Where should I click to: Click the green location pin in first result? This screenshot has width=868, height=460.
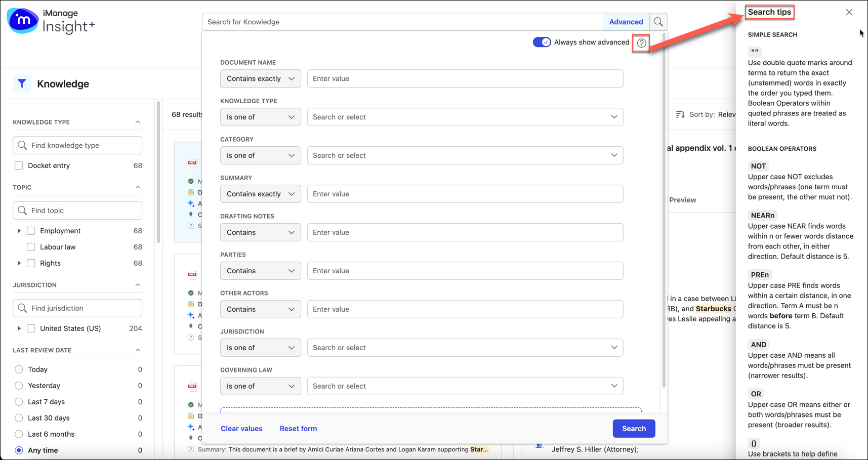point(191,215)
